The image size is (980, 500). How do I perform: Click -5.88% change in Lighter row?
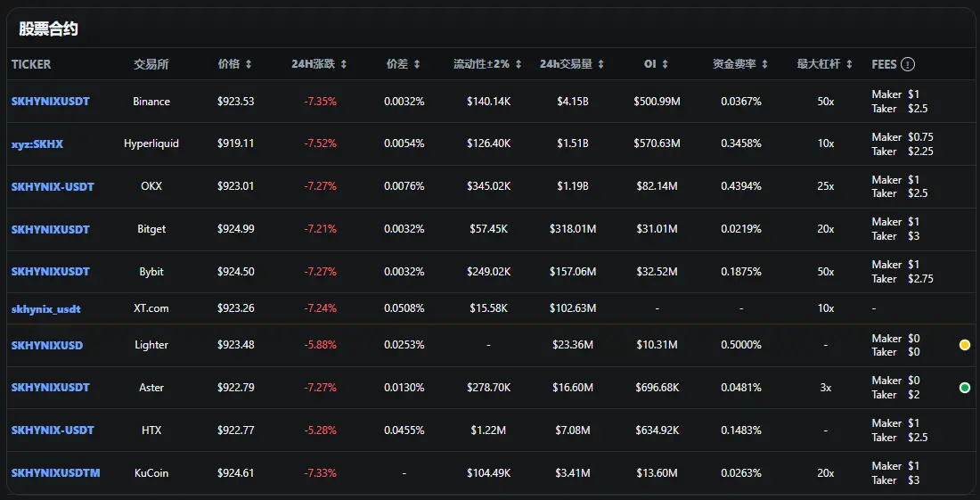(320, 345)
